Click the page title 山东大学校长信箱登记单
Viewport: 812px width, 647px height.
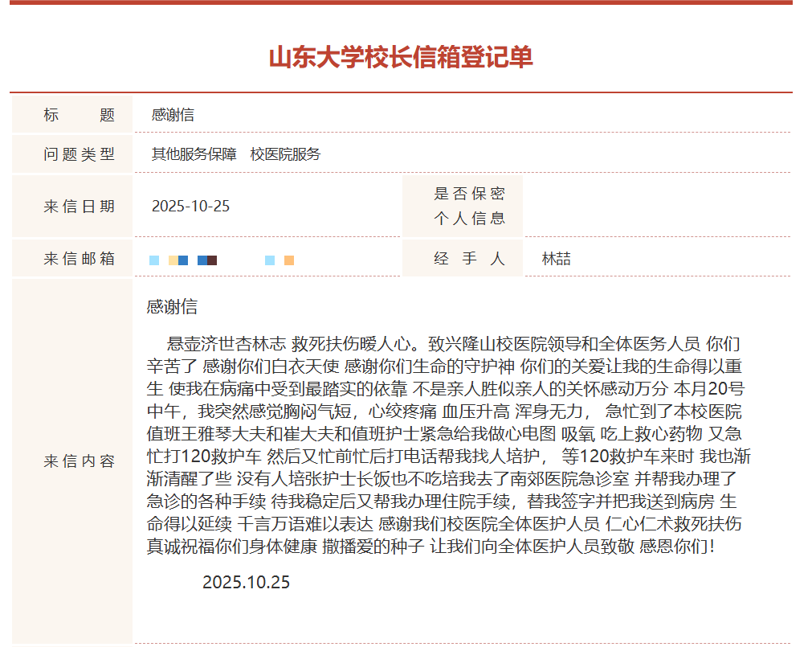pos(400,58)
